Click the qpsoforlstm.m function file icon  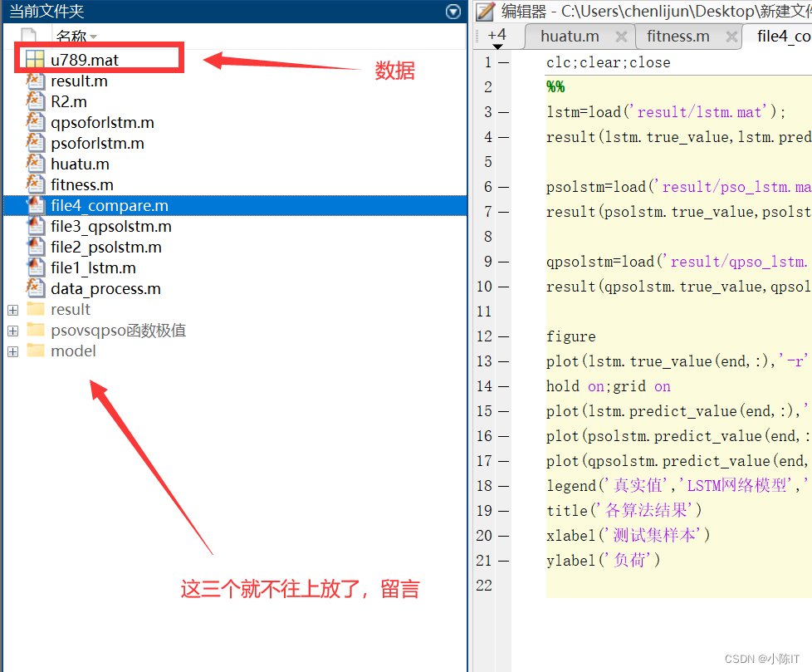tap(35, 122)
